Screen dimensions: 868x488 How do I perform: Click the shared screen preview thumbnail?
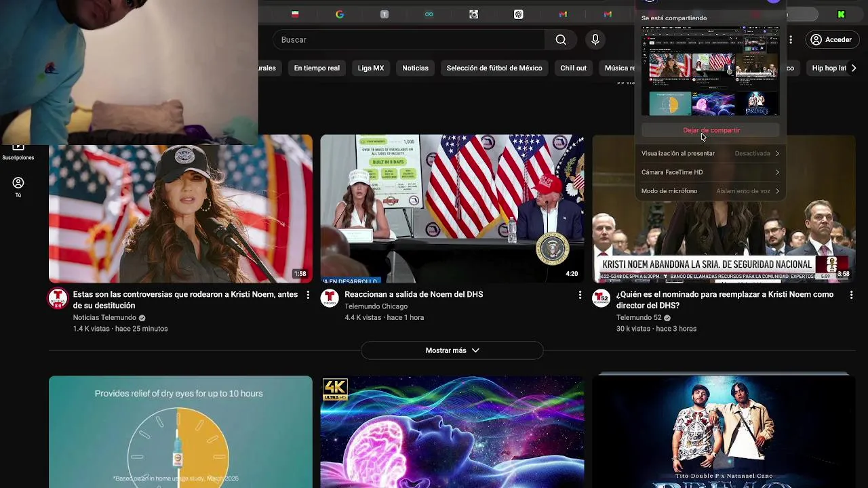pos(711,71)
